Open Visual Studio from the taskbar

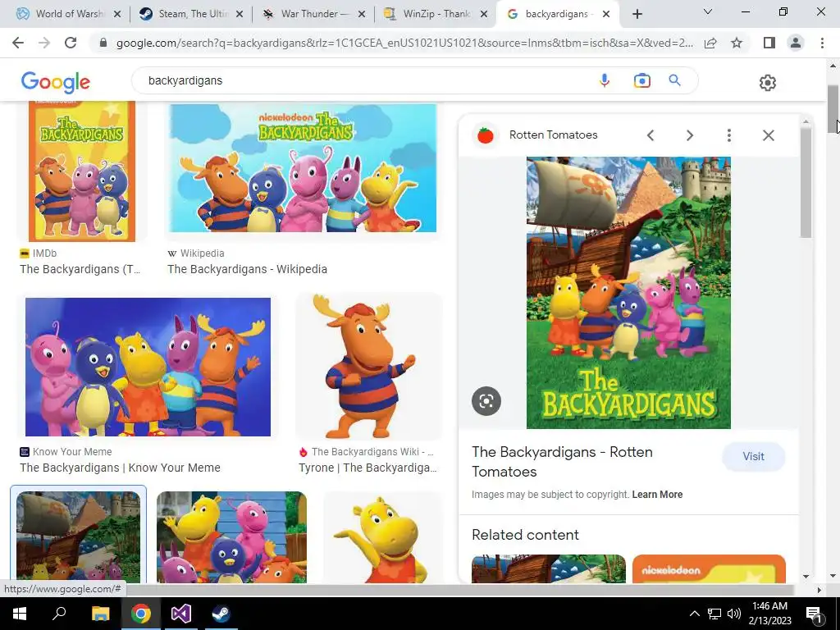[181, 614]
